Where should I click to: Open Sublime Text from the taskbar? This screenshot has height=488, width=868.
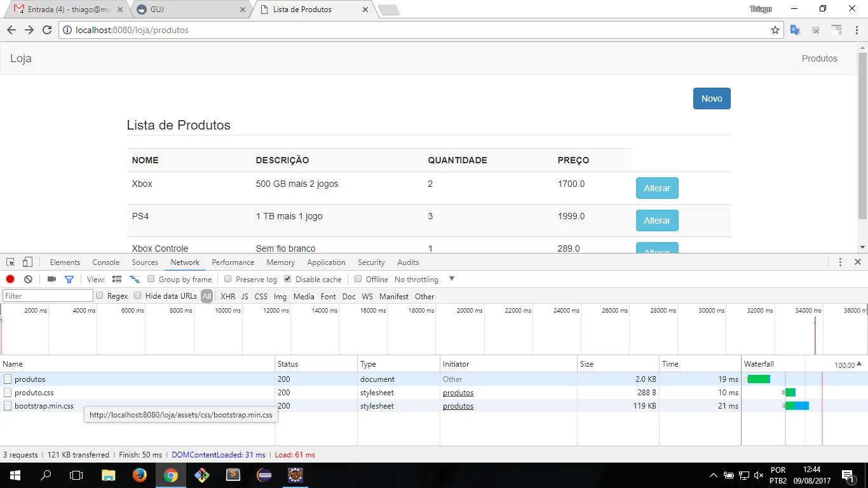tap(233, 475)
